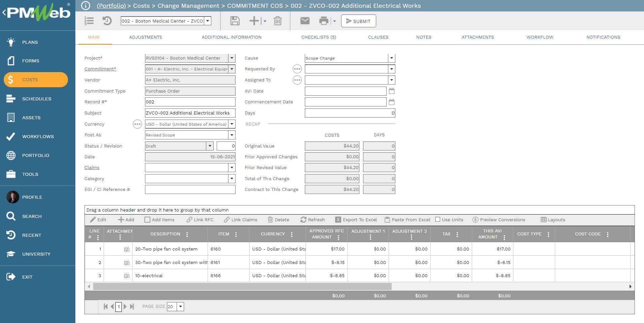Expand the Cause dropdown
The width and height of the screenshot is (644, 323).
coord(392,58)
